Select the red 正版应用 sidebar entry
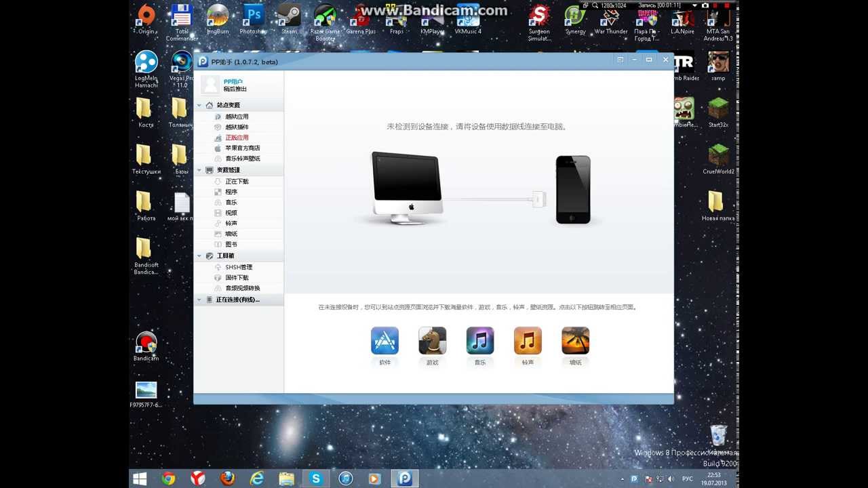The image size is (868, 488). coord(237,138)
